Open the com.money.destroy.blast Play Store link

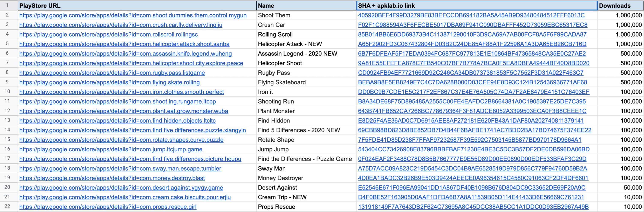112,178
